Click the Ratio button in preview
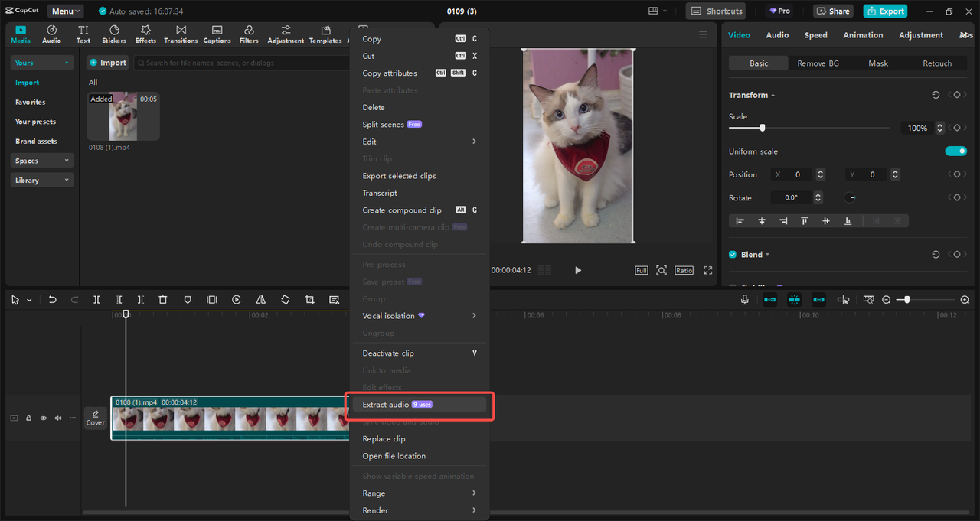980x521 pixels. 684,270
